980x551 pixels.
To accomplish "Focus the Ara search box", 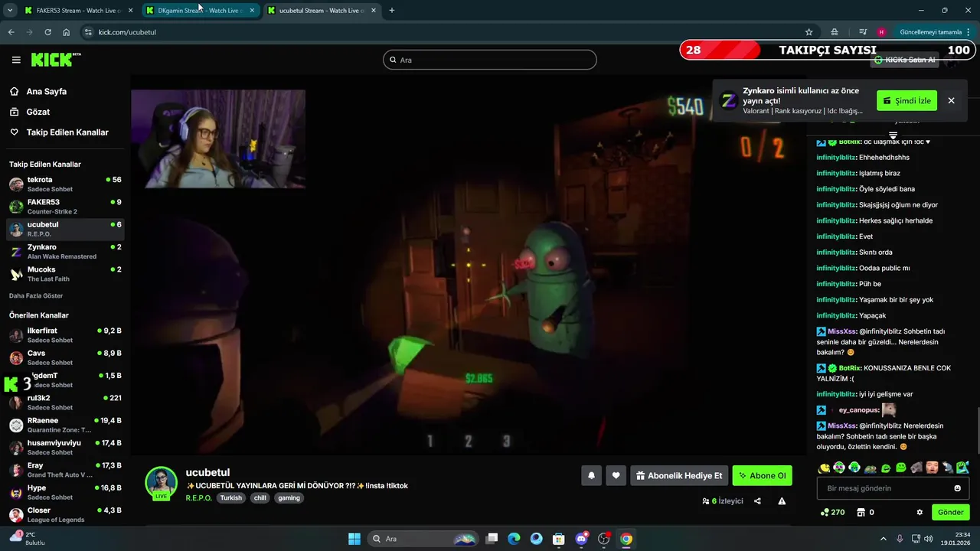I will [490, 60].
